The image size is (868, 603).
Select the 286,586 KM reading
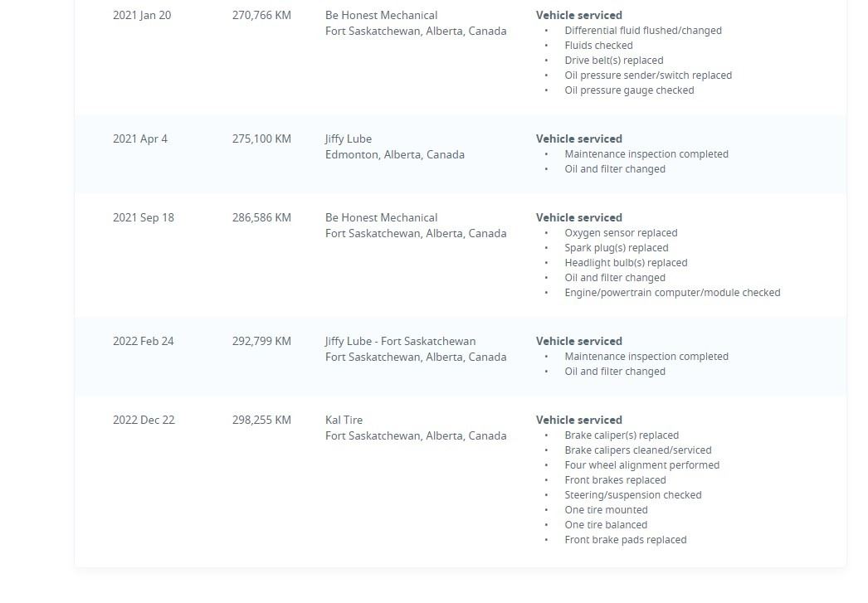pos(261,217)
